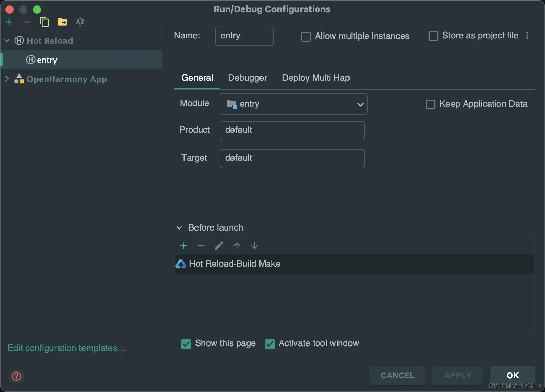
Task: Select the Hot Reload-Build Make task
Action: pyautogui.click(x=354, y=264)
